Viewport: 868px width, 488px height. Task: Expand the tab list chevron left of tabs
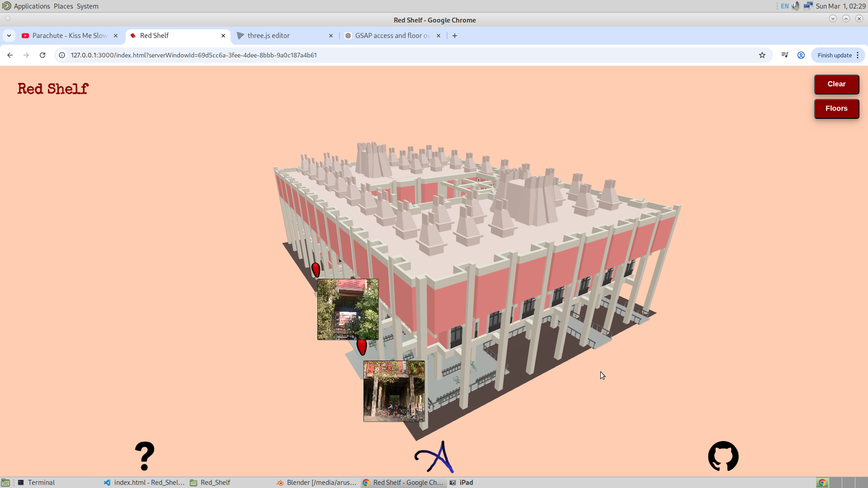pos(9,35)
